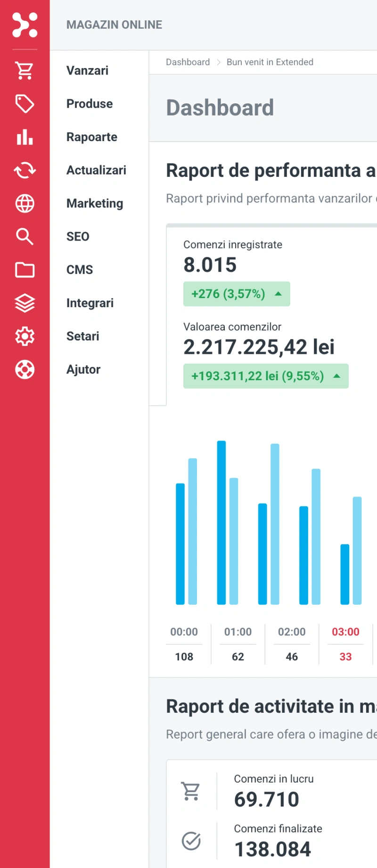Select the 01:00 hour column with 62
377x868 pixels.
[x=238, y=644]
